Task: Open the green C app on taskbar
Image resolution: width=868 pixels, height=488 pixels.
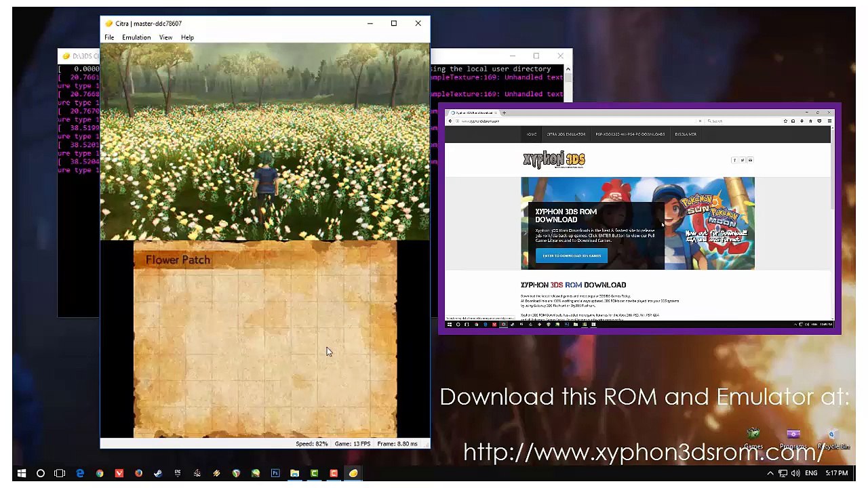Action: click(315, 473)
